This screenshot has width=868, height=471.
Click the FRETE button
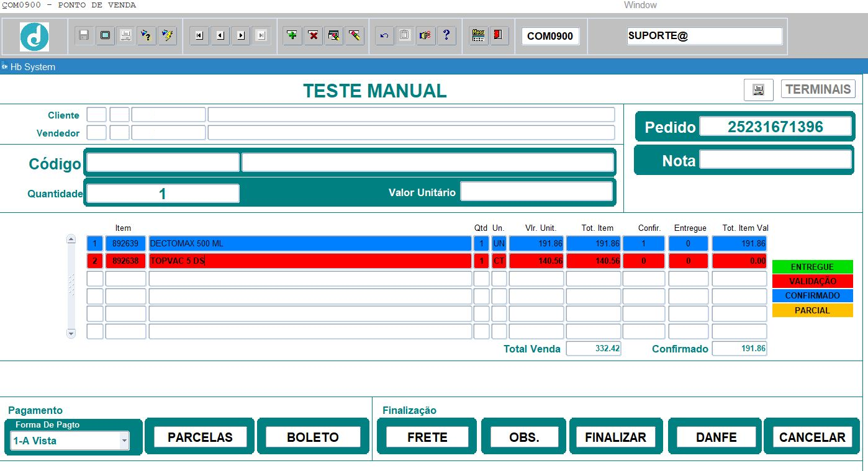427,437
